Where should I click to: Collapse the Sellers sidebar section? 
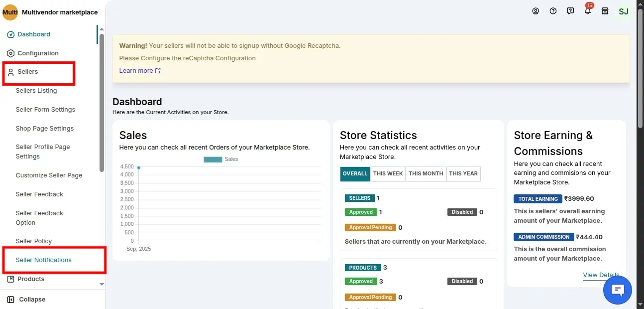[x=28, y=72]
